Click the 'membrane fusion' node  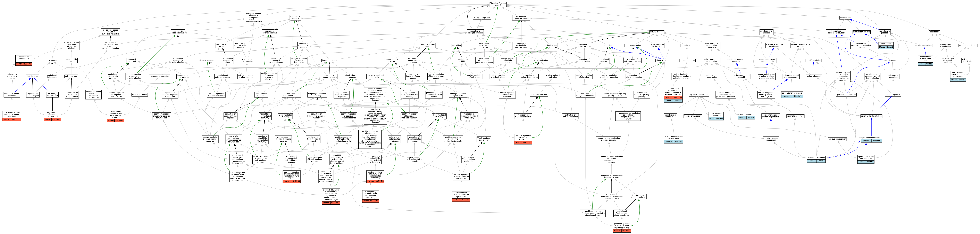tap(140, 94)
